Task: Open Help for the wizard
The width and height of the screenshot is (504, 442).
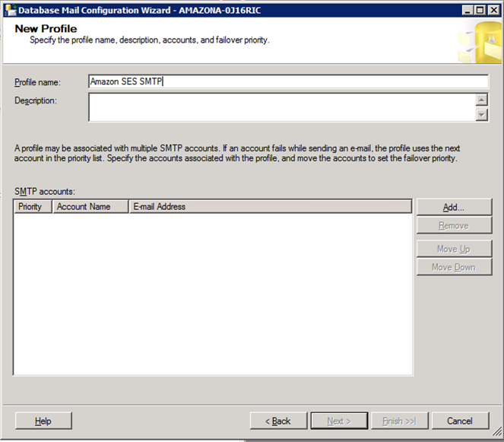Action: click(43, 421)
